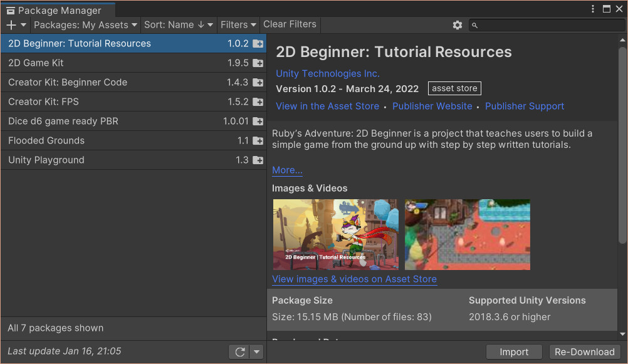This screenshot has height=364, width=628.
Task: Select 2D Beginner: Tutorial Resources package
Action: tap(133, 43)
